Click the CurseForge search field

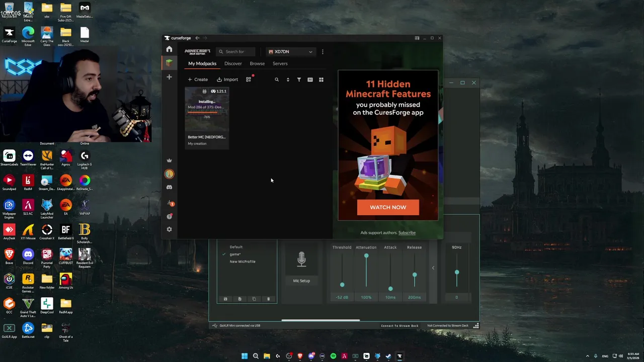tap(235, 51)
